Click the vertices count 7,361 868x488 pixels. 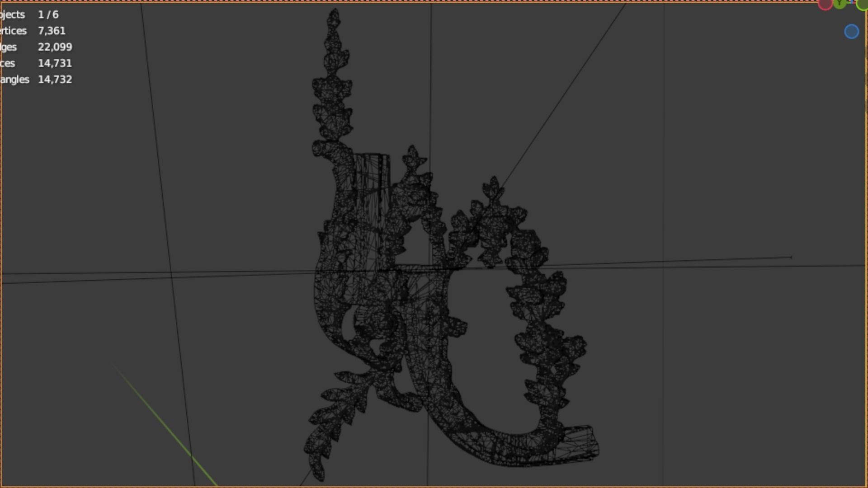coord(52,31)
